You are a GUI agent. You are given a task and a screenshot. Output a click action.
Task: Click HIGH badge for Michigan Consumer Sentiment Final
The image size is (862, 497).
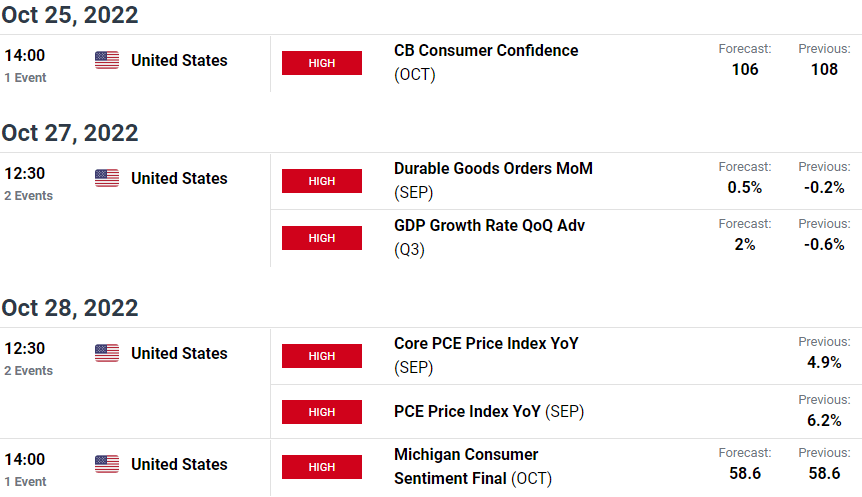point(322,467)
